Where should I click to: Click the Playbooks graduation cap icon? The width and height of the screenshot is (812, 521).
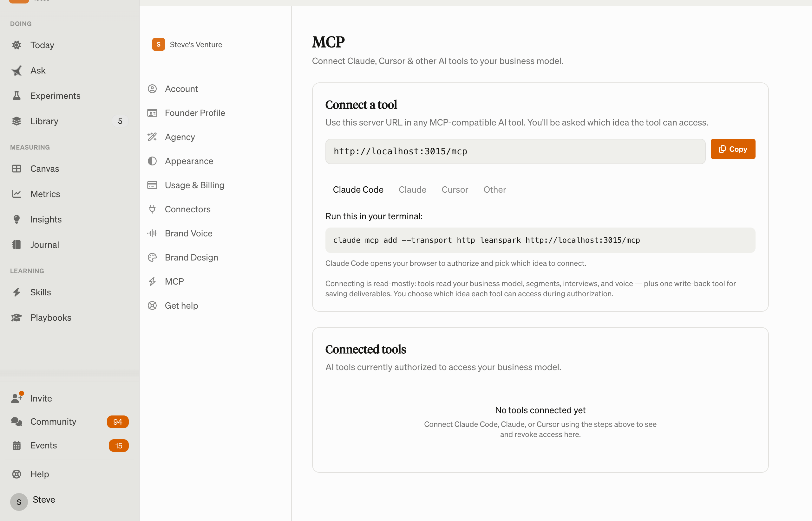[16, 318]
